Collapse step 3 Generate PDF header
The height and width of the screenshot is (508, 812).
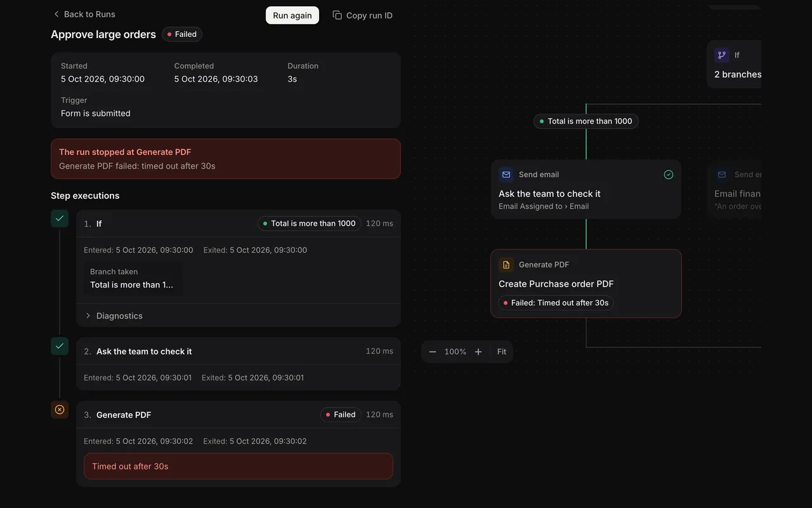[x=239, y=415]
